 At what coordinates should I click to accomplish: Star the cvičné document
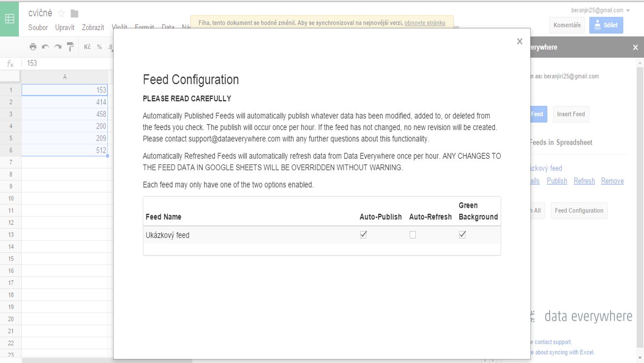[61, 13]
